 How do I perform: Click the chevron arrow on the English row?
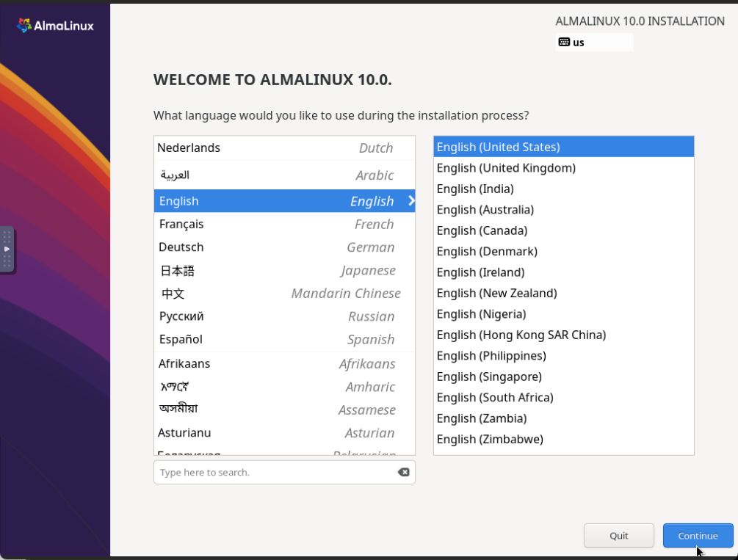(411, 201)
